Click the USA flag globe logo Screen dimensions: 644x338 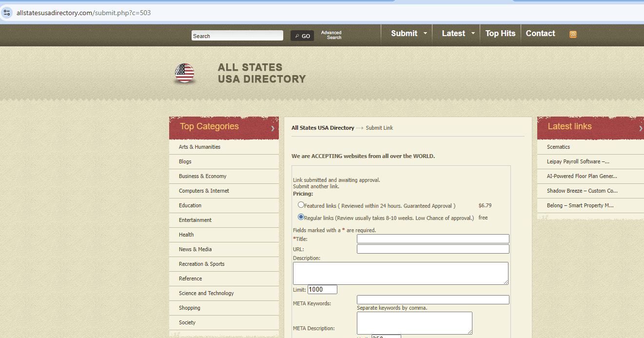click(185, 74)
